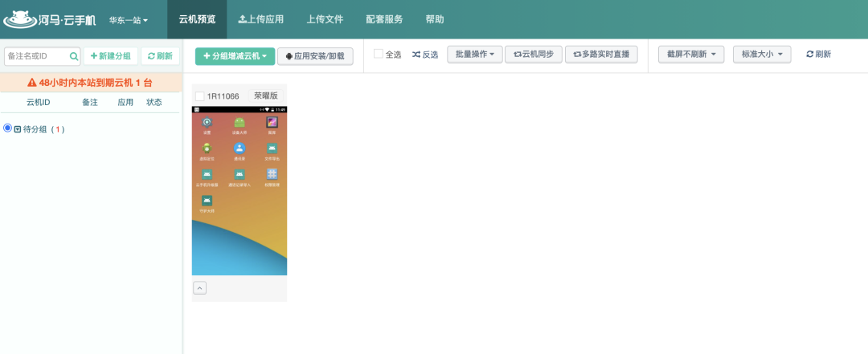Open the 帮助 menu item
Viewport: 868px width, 354px height.
(x=435, y=19)
